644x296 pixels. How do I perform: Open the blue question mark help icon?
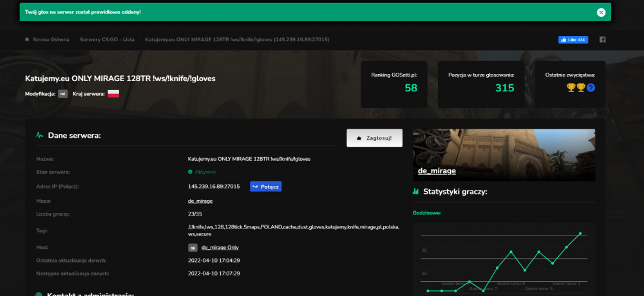tap(591, 88)
